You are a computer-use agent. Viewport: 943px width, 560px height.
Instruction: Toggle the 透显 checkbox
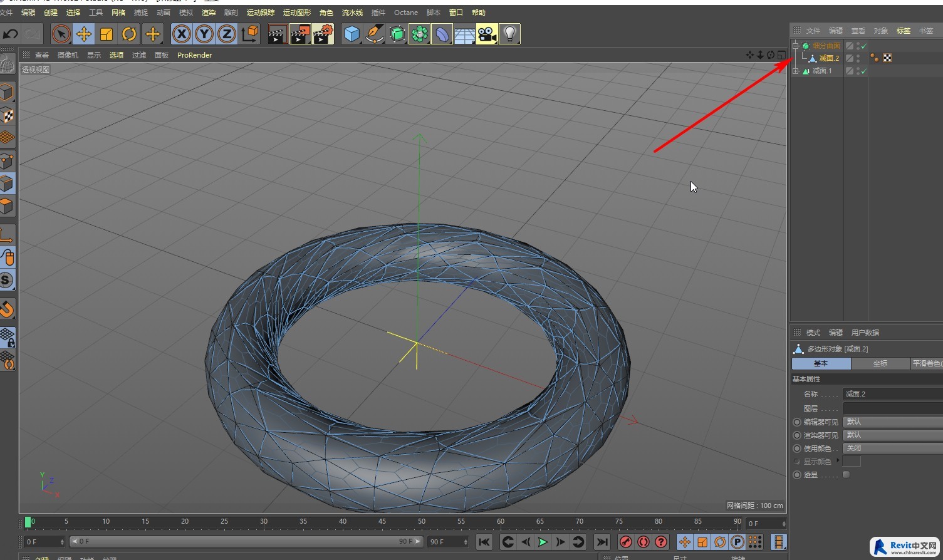tap(846, 474)
